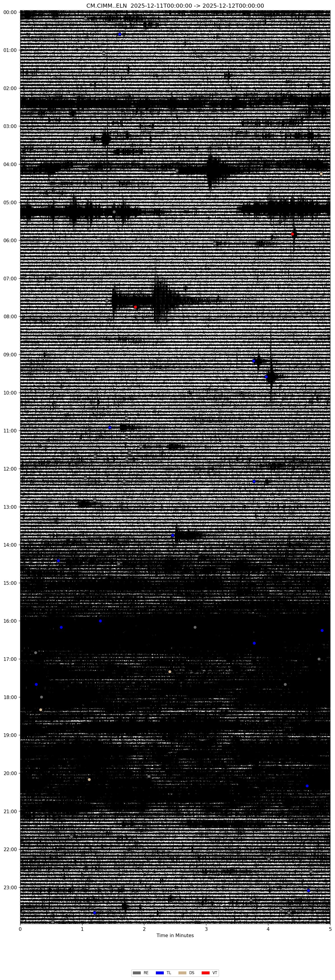The width and height of the screenshot is (335, 980).
Task: Select the blue TL marker near 10:55
Action: (x=110, y=427)
